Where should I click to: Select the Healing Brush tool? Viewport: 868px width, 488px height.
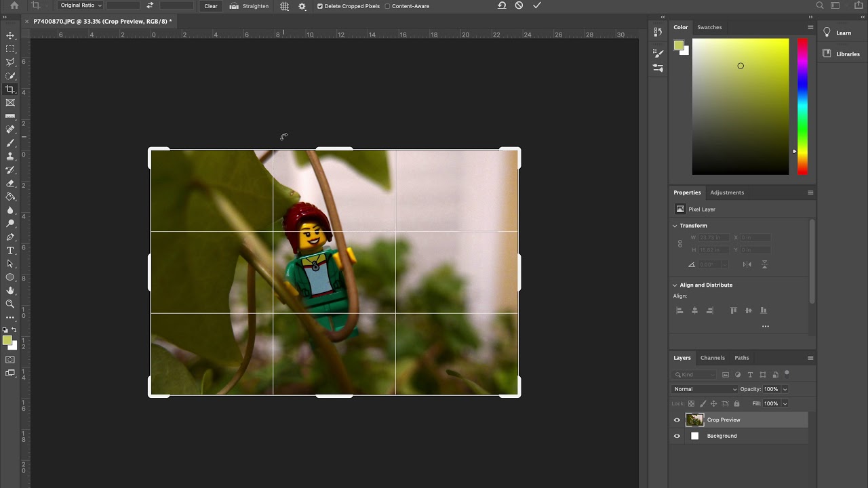[10, 129]
